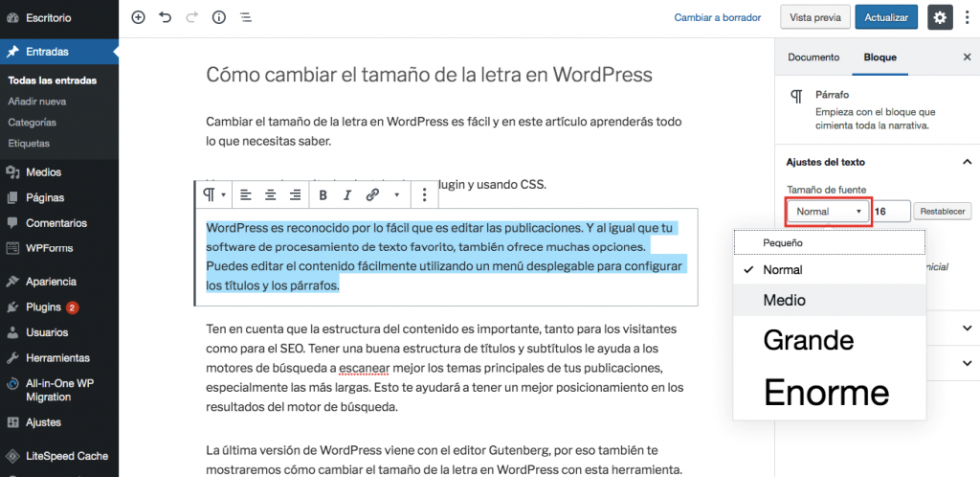Screen dimensions: 980x477
Task: Open the font size Normal dropdown
Action: click(x=828, y=211)
